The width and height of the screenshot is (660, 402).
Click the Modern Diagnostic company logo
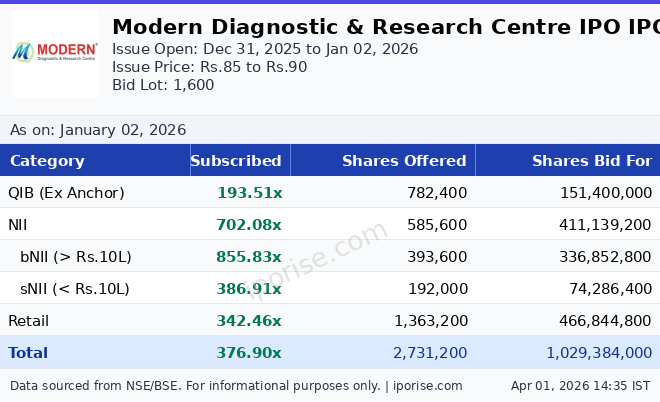coord(55,54)
